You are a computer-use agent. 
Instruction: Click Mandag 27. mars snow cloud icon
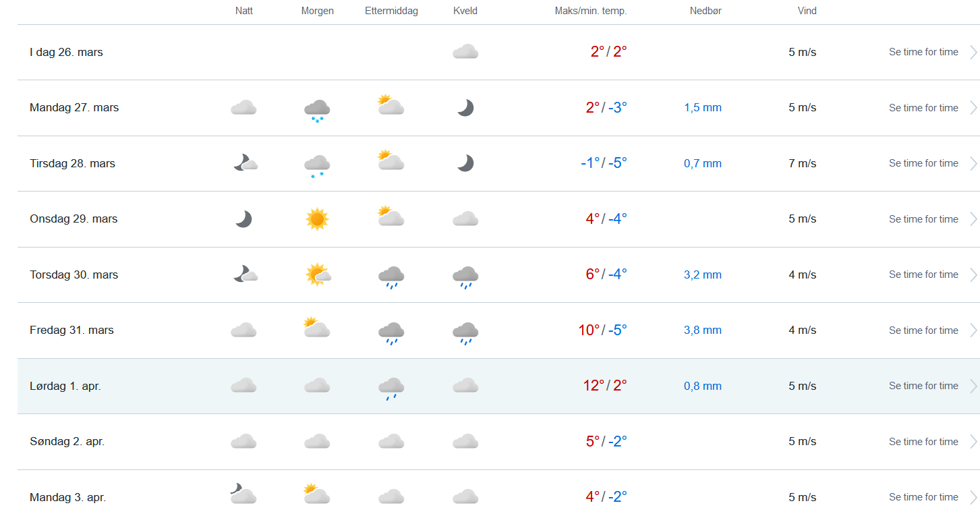(x=317, y=109)
